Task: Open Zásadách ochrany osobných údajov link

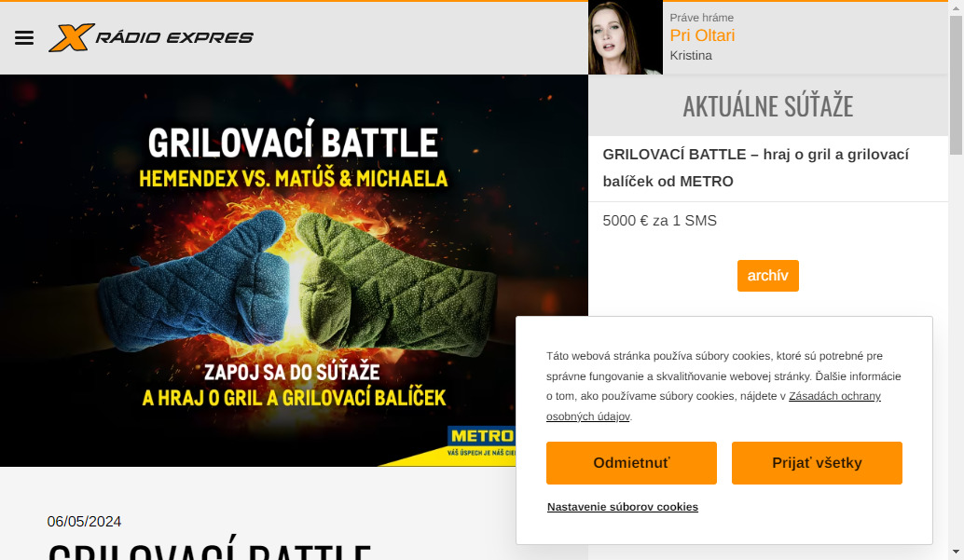Action: tap(713, 406)
